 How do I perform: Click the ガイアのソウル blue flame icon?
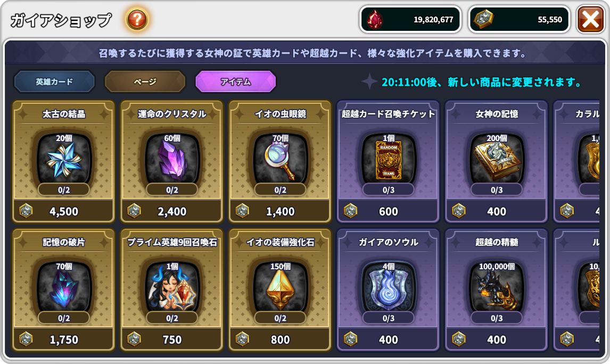click(388, 288)
